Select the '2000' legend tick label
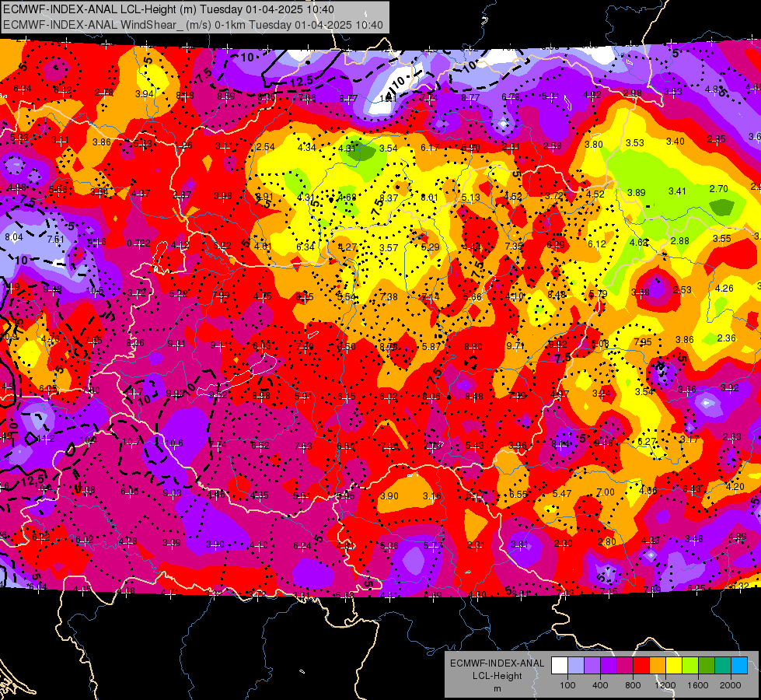Viewport: 761px width, 700px height. point(731,685)
